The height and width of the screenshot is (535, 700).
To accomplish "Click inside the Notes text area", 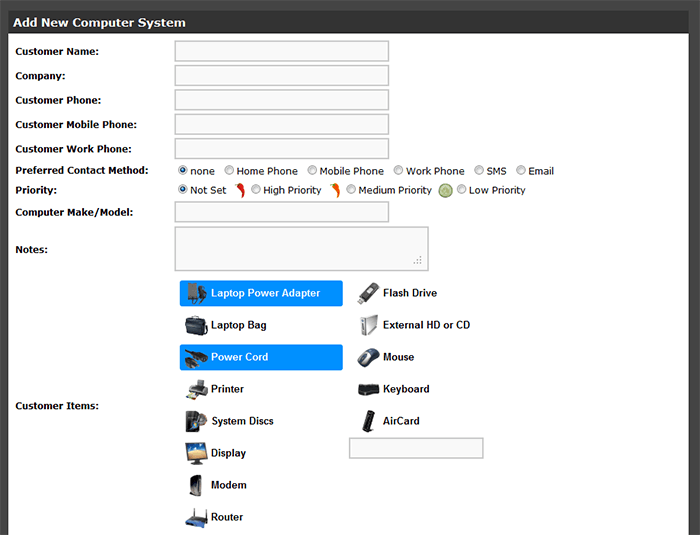I will (301, 249).
